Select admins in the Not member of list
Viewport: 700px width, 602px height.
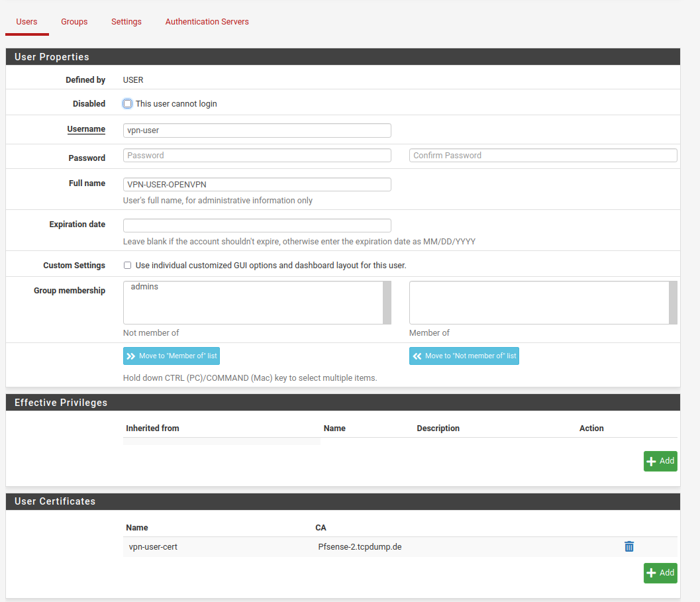(144, 286)
